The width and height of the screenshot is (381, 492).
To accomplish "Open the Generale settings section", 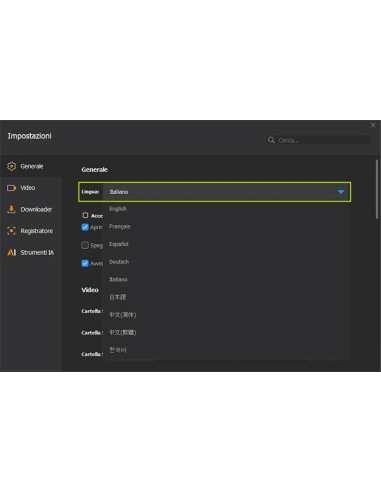I will pyautogui.click(x=31, y=166).
